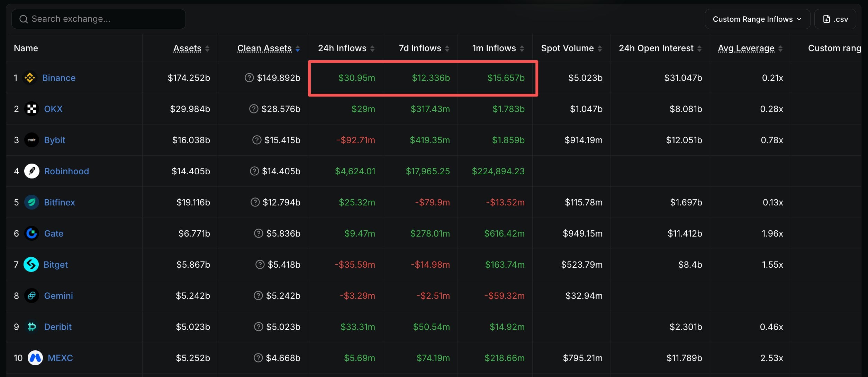Click help icon beside Bitfinex clean assets
The image size is (868, 377).
pyautogui.click(x=255, y=202)
